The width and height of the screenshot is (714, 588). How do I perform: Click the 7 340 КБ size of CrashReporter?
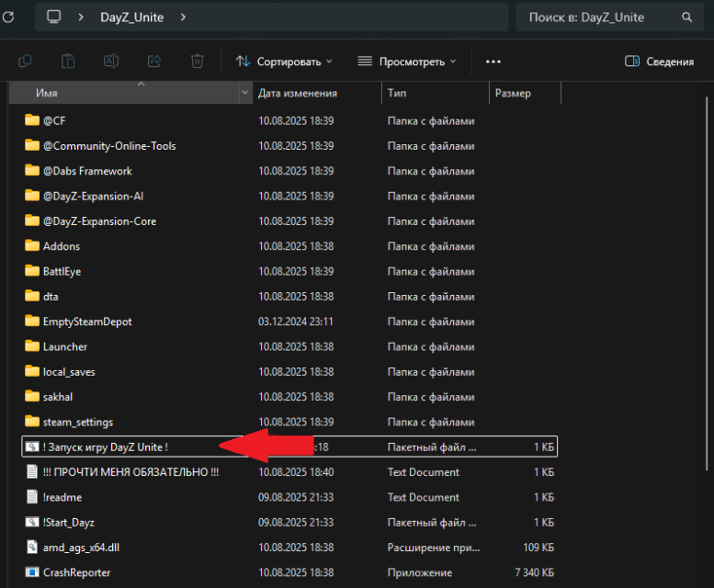click(534, 572)
